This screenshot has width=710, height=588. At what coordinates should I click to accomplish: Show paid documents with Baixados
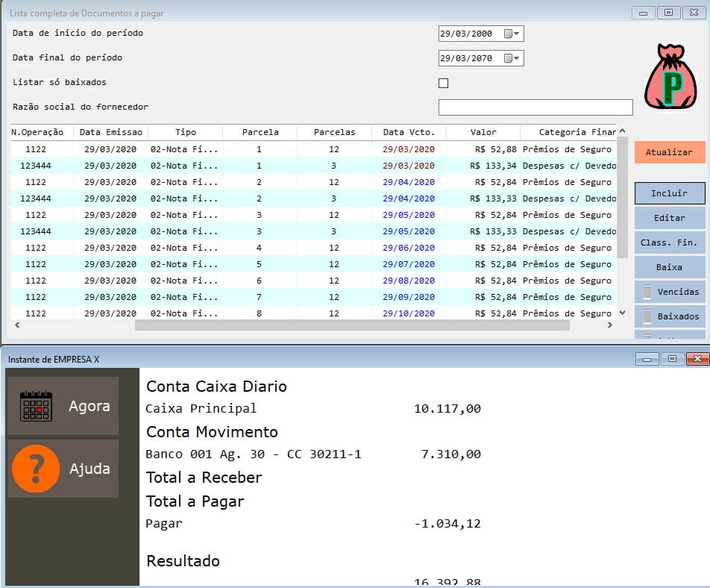coord(669,316)
